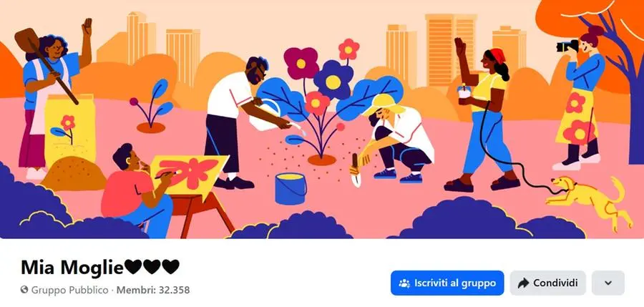Click the blue bucket in the cover image
644x307 pixels.
[x=291, y=188]
